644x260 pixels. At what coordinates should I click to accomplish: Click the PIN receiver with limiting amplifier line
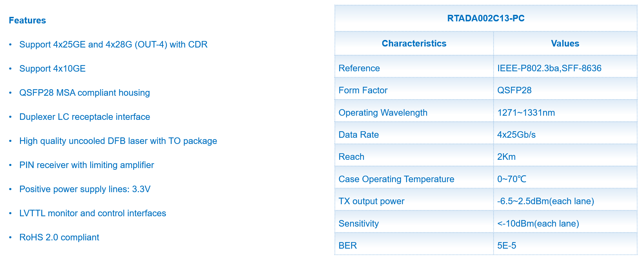click(87, 165)
